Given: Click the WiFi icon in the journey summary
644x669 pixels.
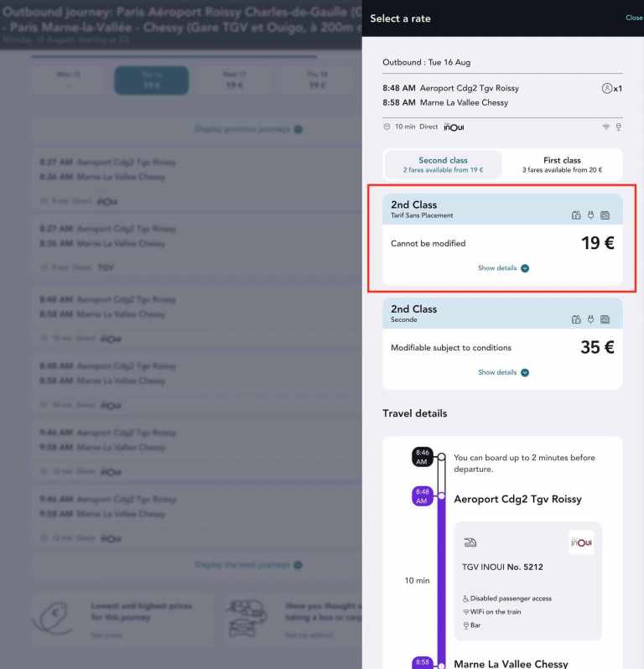Looking at the screenshot, I should click(x=605, y=127).
